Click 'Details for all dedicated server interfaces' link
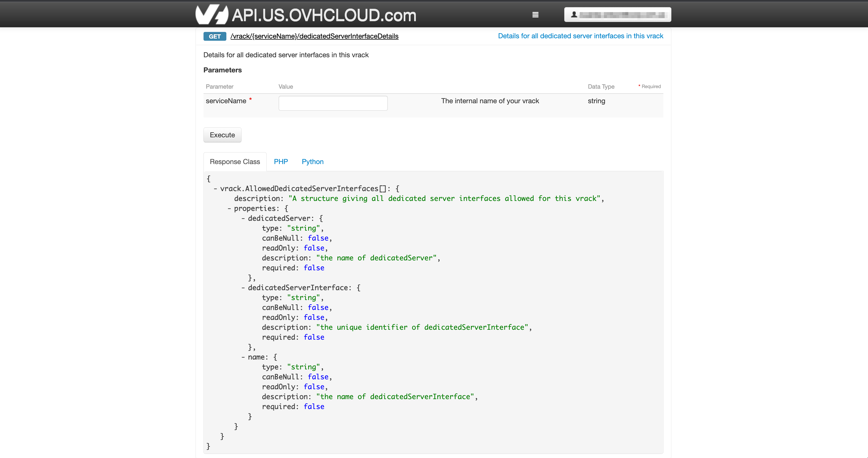 pyautogui.click(x=581, y=36)
